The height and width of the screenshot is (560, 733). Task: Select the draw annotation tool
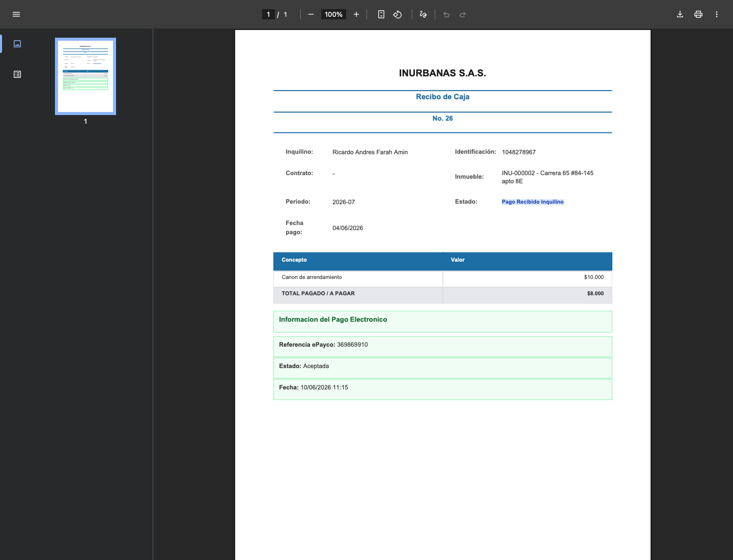[x=423, y=14]
